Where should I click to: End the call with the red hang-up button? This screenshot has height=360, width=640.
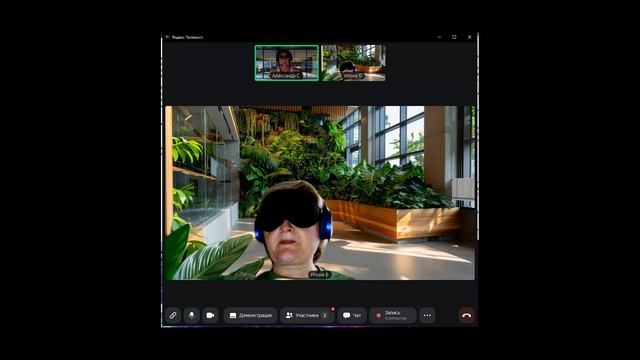pos(467,316)
